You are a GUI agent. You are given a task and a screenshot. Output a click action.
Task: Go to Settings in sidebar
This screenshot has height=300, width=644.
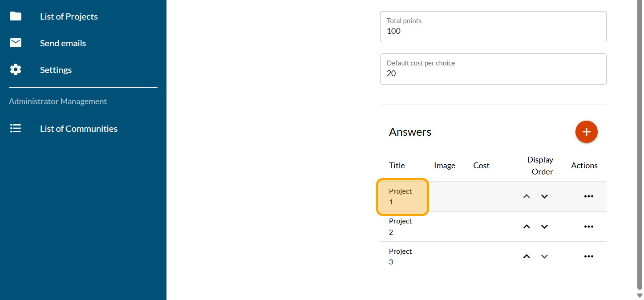[x=56, y=70]
